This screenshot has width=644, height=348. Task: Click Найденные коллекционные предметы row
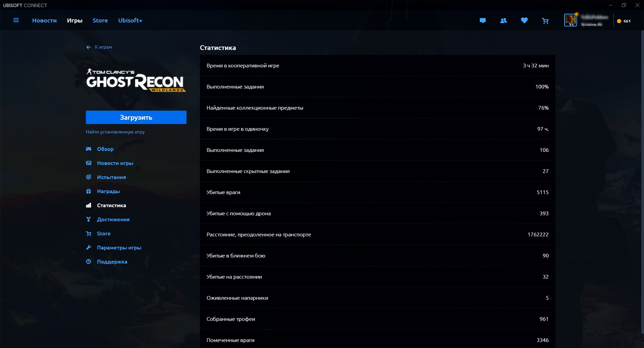coord(377,108)
